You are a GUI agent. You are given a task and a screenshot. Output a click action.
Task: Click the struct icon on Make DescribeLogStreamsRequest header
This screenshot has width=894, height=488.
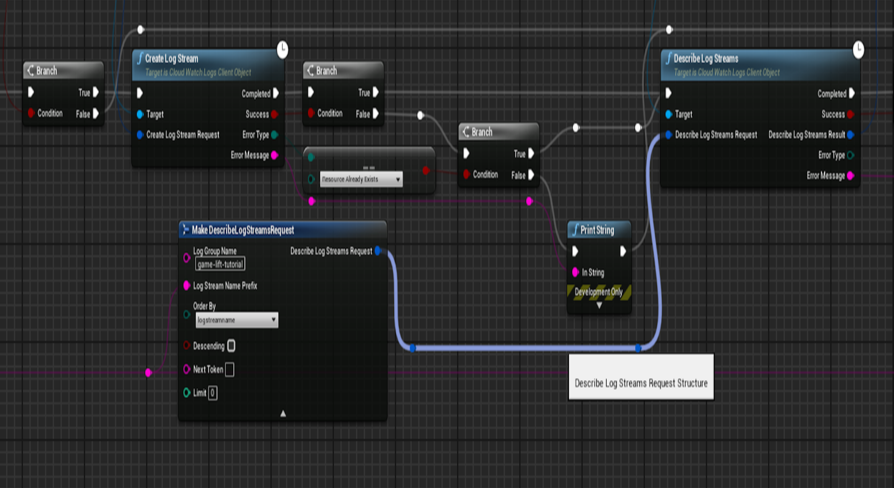click(x=186, y=230)
